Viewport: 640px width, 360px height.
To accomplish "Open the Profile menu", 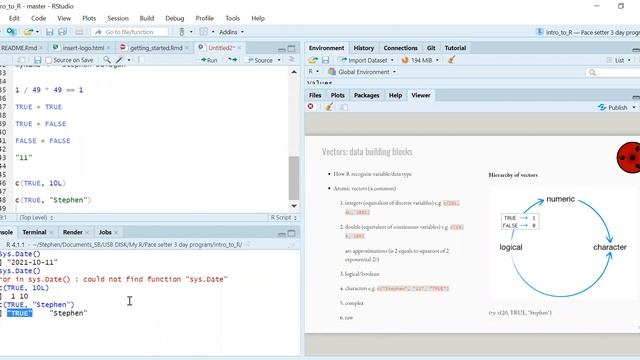I will coord(204,18).
